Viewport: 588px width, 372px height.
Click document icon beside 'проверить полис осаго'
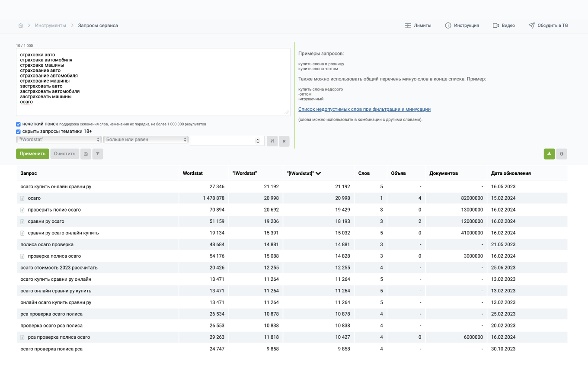(23, 210)
